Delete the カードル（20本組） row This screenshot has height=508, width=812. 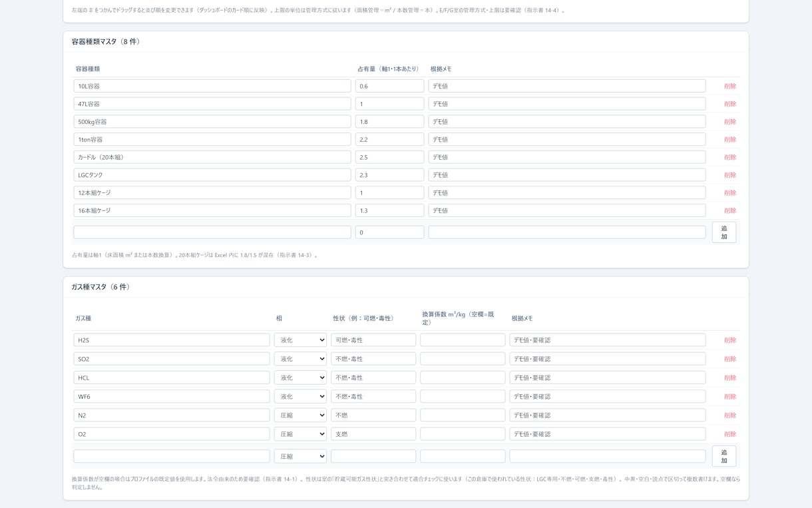click(x=730, y=157)
